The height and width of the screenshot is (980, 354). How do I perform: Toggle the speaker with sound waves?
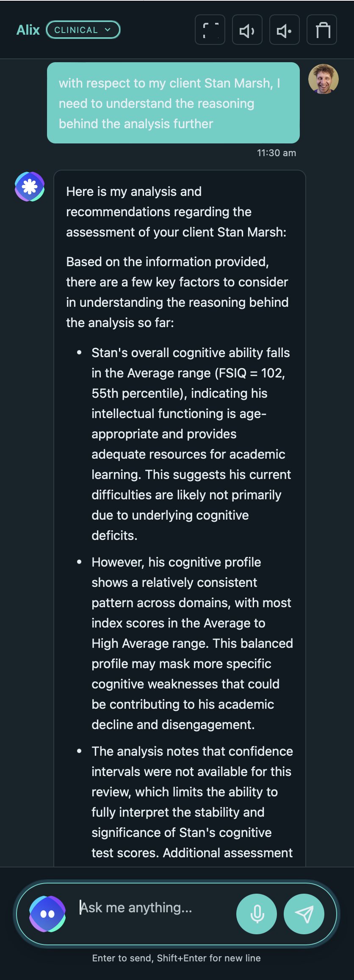[247, 30]
